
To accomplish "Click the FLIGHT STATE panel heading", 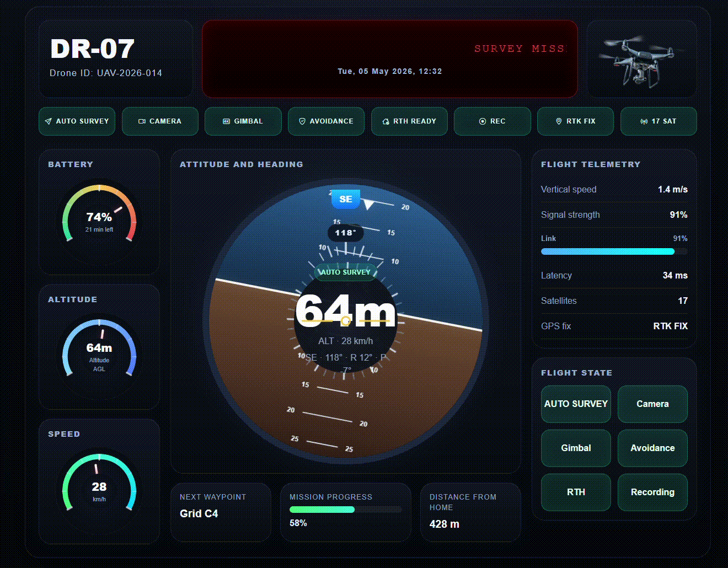I will (576, 373).
